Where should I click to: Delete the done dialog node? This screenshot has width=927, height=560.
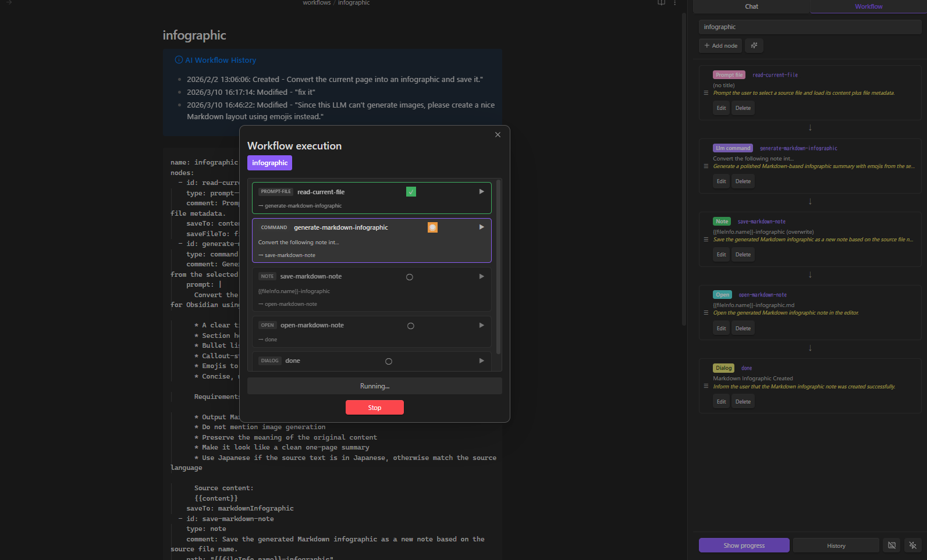pyautogui.click(x=743, y=402)
